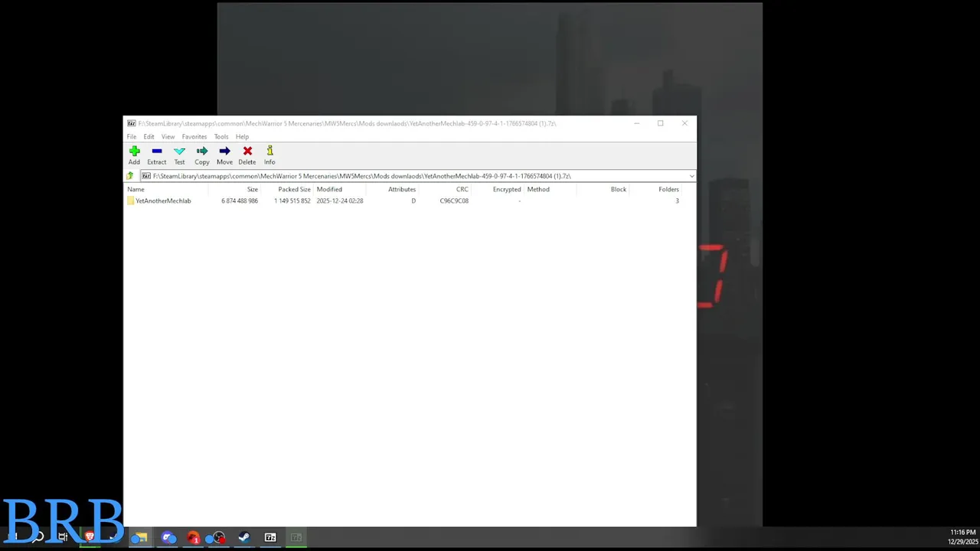Sort by the CRC column header
This screenshot has width=980, height=551.
click(462, 189)
